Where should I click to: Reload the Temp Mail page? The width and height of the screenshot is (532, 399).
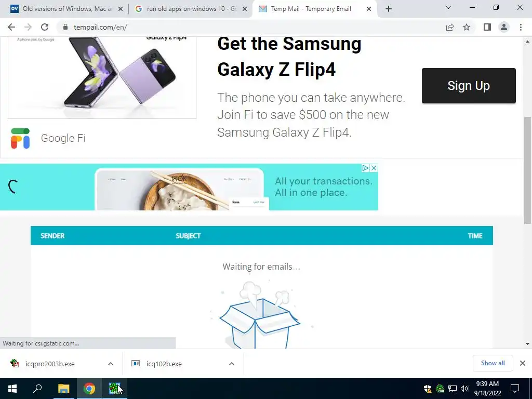[45, 27]
